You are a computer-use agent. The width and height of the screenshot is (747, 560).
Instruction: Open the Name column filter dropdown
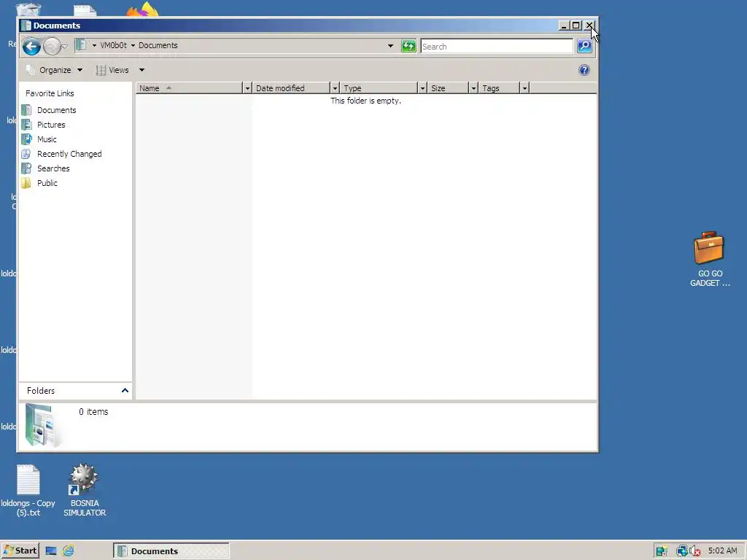[x=247, y=88]
